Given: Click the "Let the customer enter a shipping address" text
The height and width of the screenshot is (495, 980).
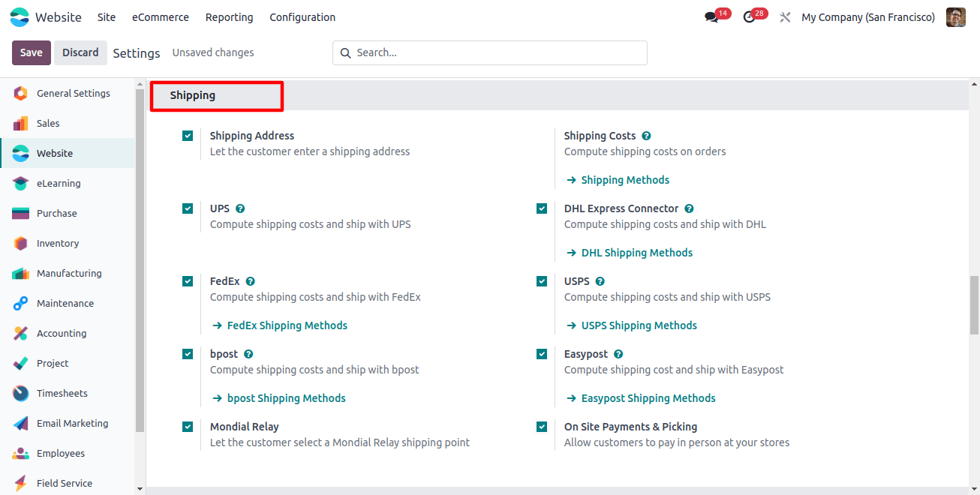Looking at the screenshot, I should [310, 151].
